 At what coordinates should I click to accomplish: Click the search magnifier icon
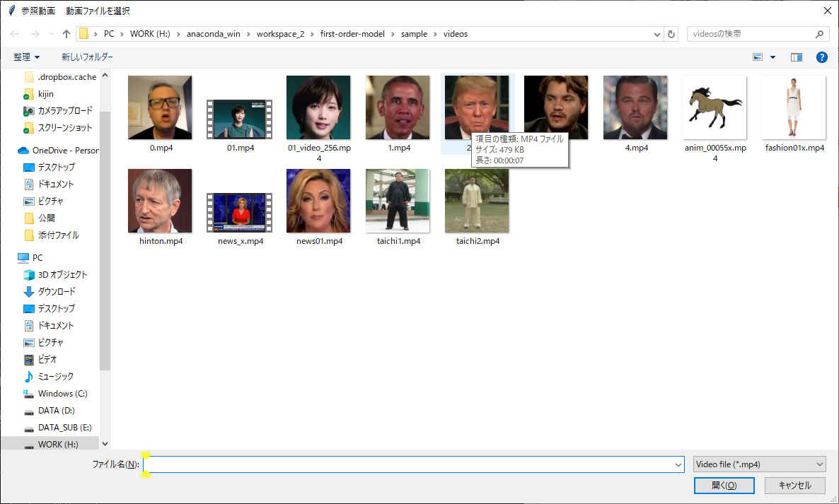[x=820, y=34]
